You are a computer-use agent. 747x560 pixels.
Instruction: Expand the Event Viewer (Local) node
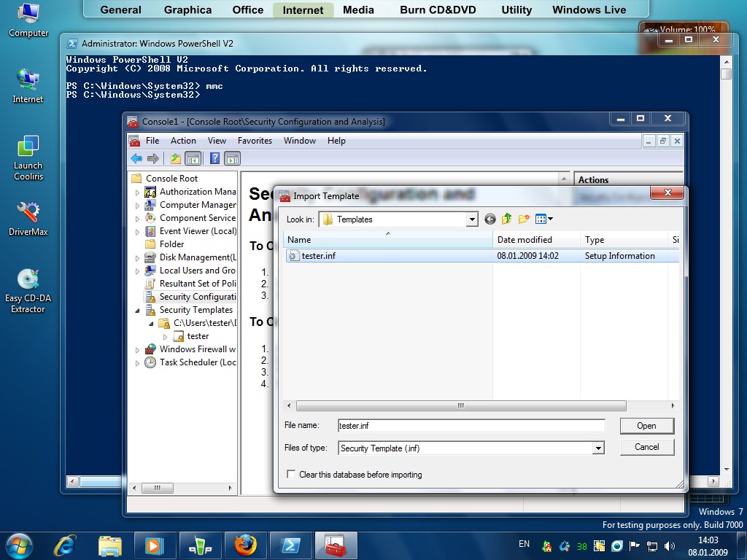click(137, 232)
